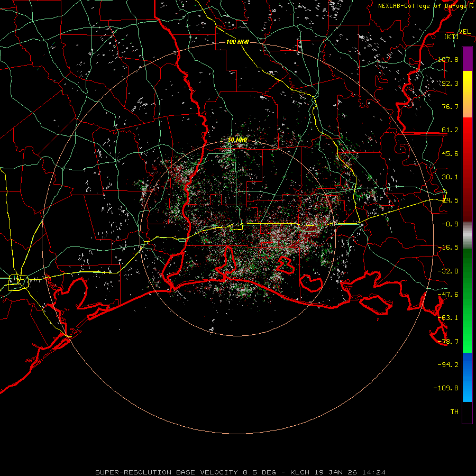
Task: Click the -94.2 velocity scale value
Action: [x=448, y=364]
